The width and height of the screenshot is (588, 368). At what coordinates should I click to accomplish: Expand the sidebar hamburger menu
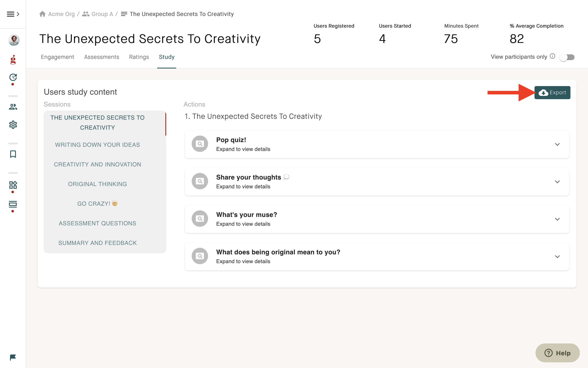click(13, 14)
